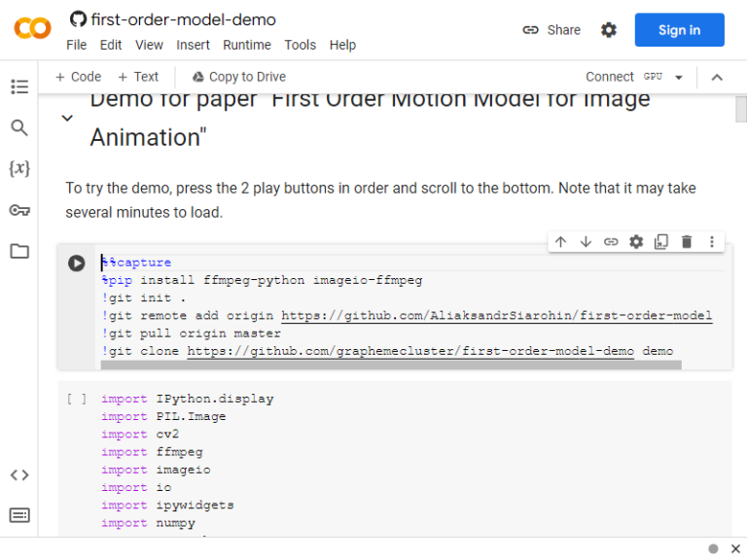Open the File menu
Screen dimensions: 747x560
[x=77, y=45]
